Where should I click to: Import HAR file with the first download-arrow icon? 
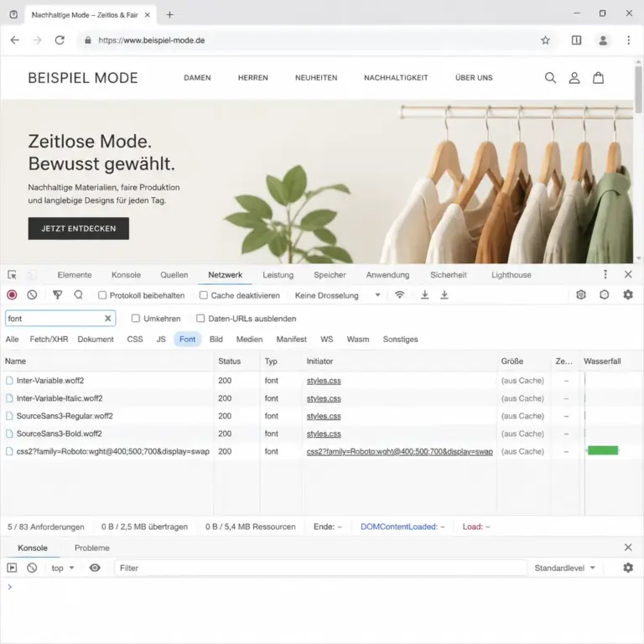[424, 295]
